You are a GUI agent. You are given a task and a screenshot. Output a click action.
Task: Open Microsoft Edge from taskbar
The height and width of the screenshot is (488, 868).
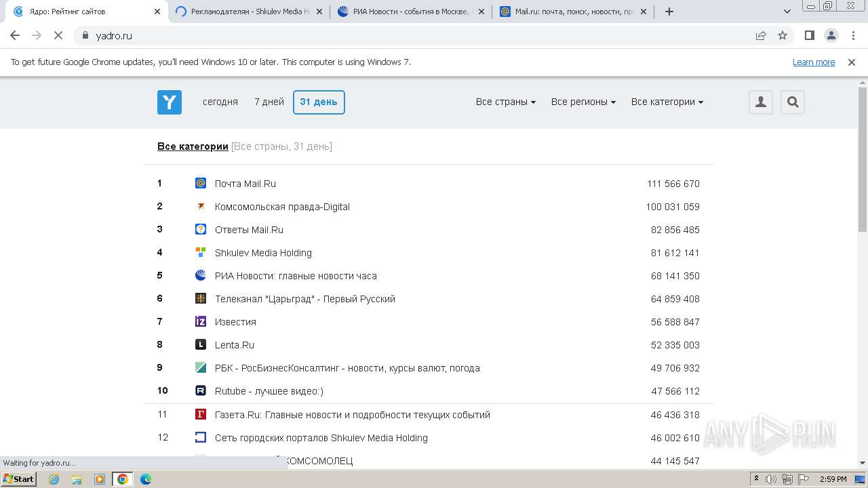click(x=145, y=479)
